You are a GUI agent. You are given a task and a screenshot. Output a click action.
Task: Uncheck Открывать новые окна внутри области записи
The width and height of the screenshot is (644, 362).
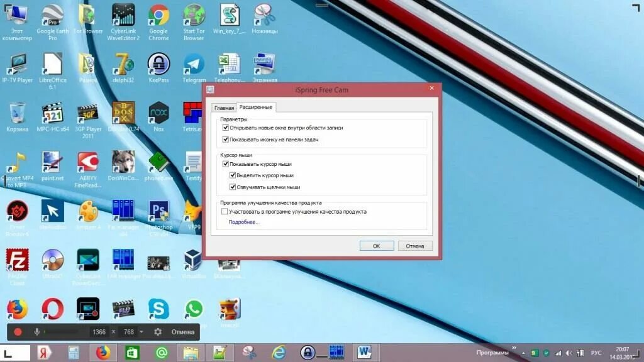226,128
